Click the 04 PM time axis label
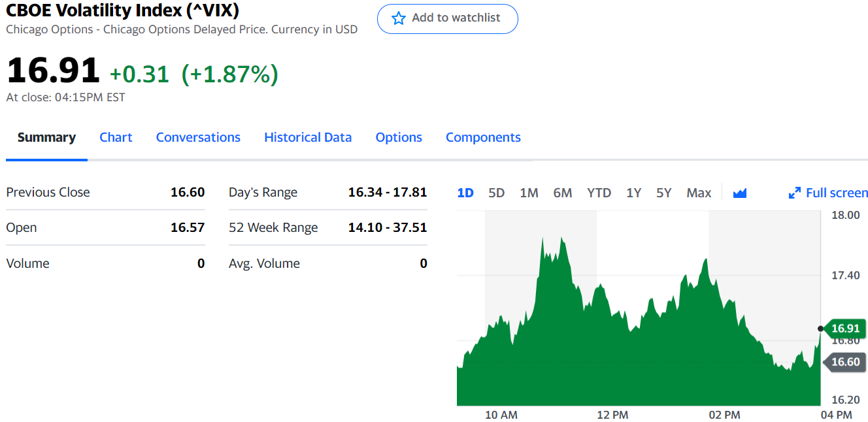 (836, 415)
